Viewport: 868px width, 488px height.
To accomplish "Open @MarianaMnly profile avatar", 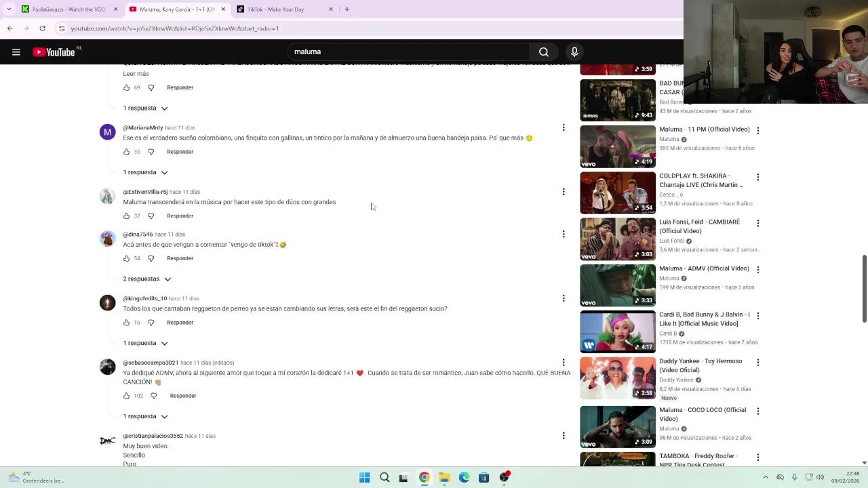I will click(x=107, y=132).
